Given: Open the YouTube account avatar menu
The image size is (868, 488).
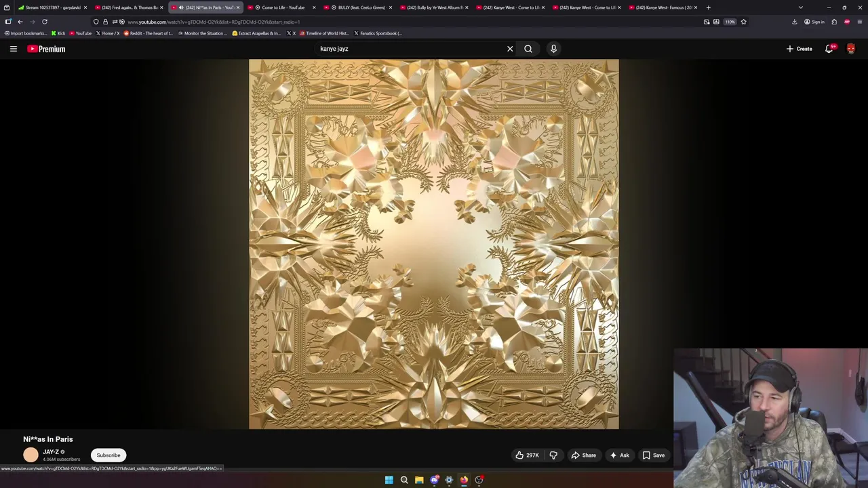Looking at the screenshot, I should tap(851, 49).
